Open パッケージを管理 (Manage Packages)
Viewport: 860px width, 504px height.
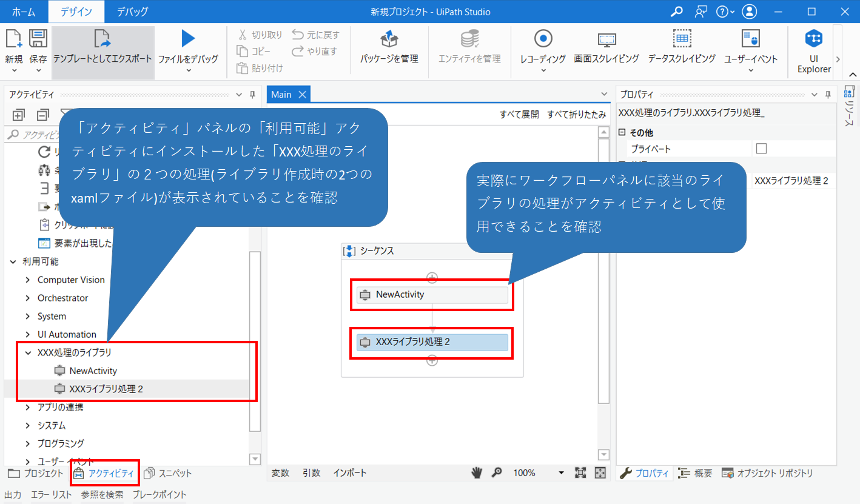[x=389, y=49]
